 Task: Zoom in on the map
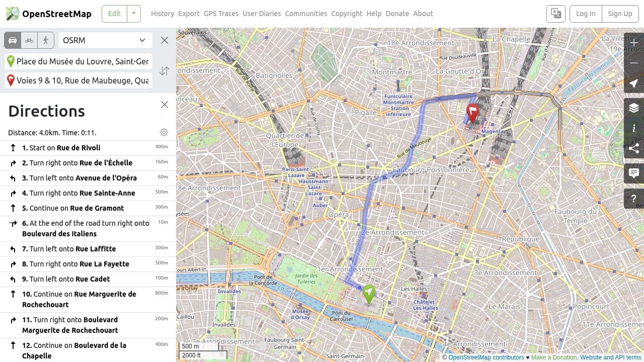[634, 43]
